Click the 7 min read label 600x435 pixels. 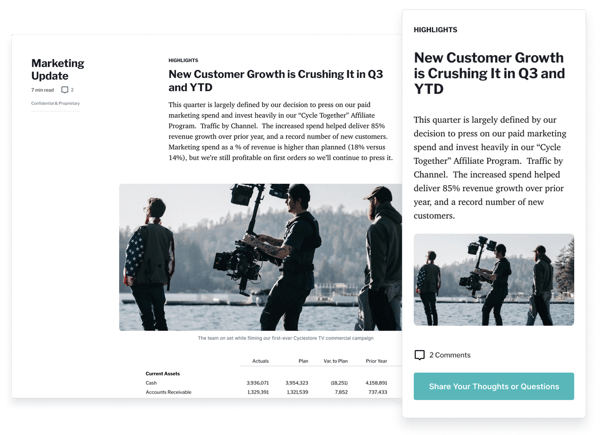click(x=42, y=90)
